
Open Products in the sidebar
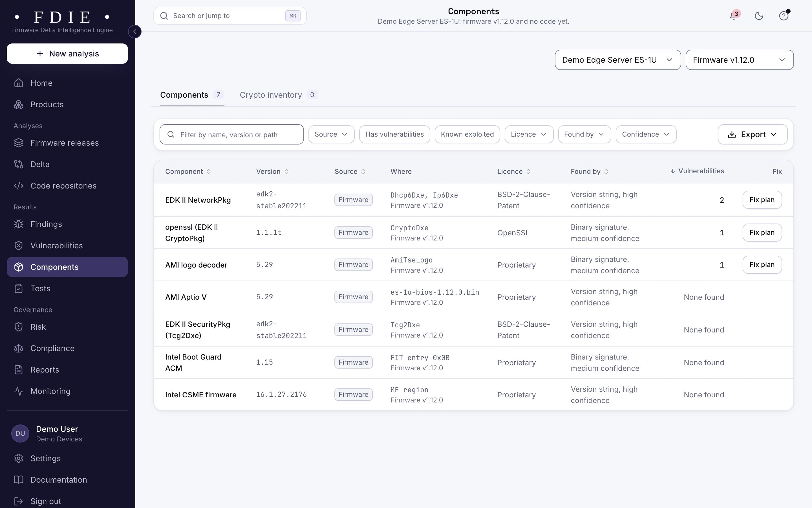coord(67,104)
